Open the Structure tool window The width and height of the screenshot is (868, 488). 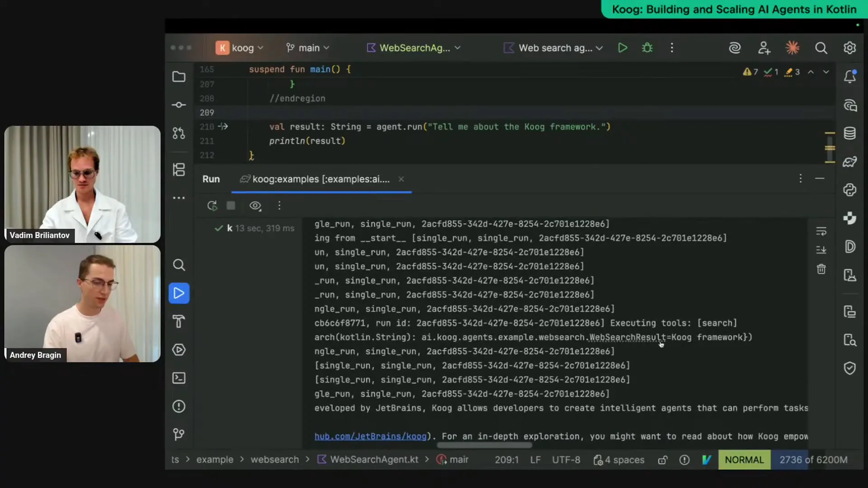(179, 170)
